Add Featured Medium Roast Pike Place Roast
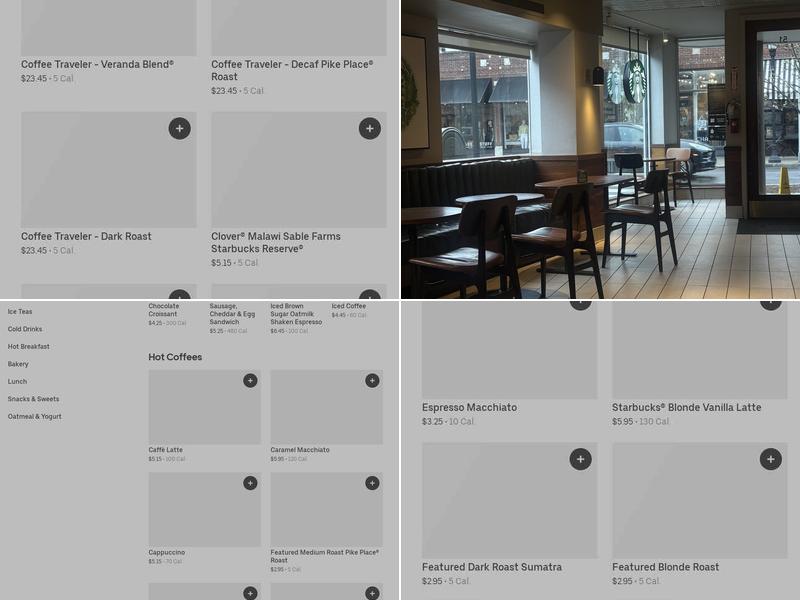 coord(372,483)
